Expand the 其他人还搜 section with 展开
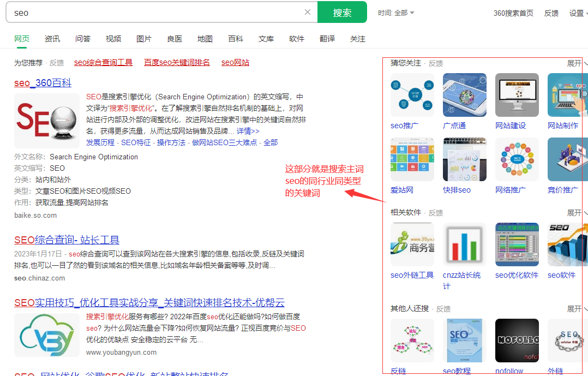 coord(577,309)
